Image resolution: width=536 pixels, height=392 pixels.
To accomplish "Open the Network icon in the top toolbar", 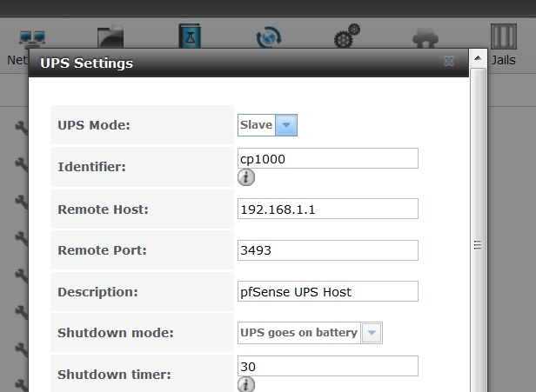I will [32, 39].
